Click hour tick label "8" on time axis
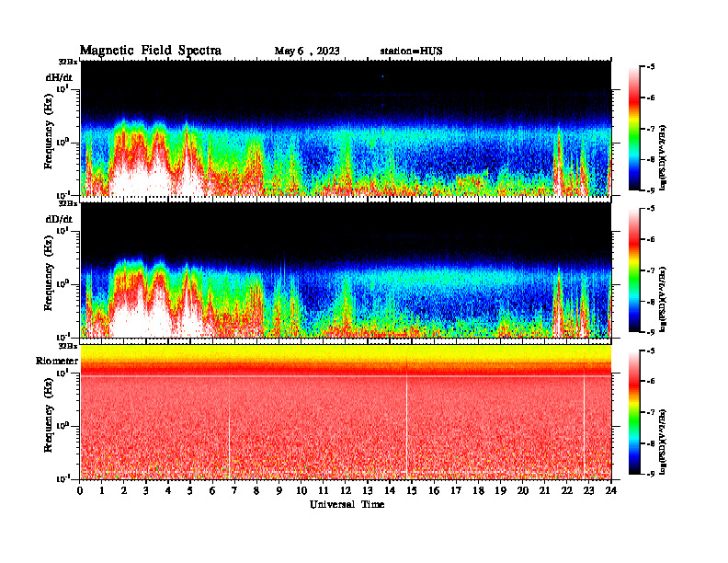 coord(256,490)
